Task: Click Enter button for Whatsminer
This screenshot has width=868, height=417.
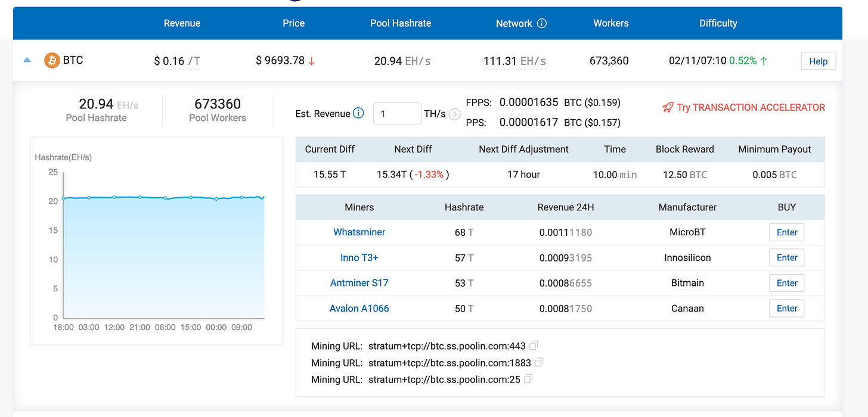Action: [x=787, y=232]
